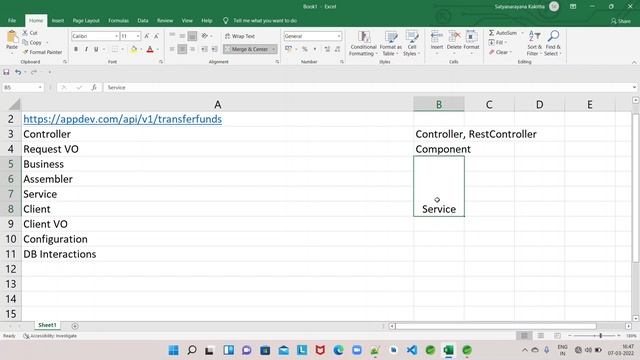Switch to Page Layout view in status bar
640x360 pixels.
coord(540,336)
